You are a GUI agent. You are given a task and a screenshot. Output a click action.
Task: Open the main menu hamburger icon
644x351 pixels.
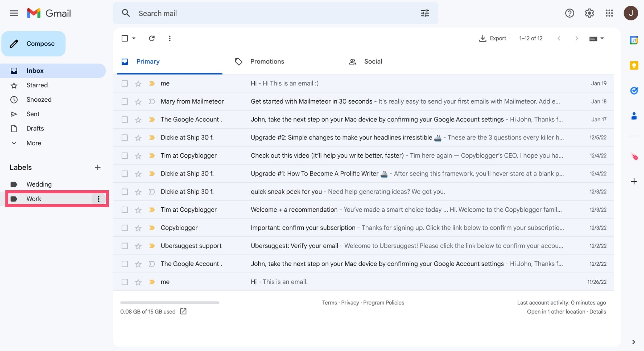click(x=14, y=13)
